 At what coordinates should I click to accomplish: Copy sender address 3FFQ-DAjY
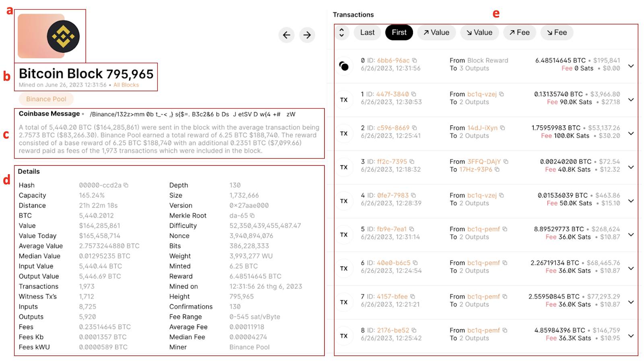pos(506,162)
